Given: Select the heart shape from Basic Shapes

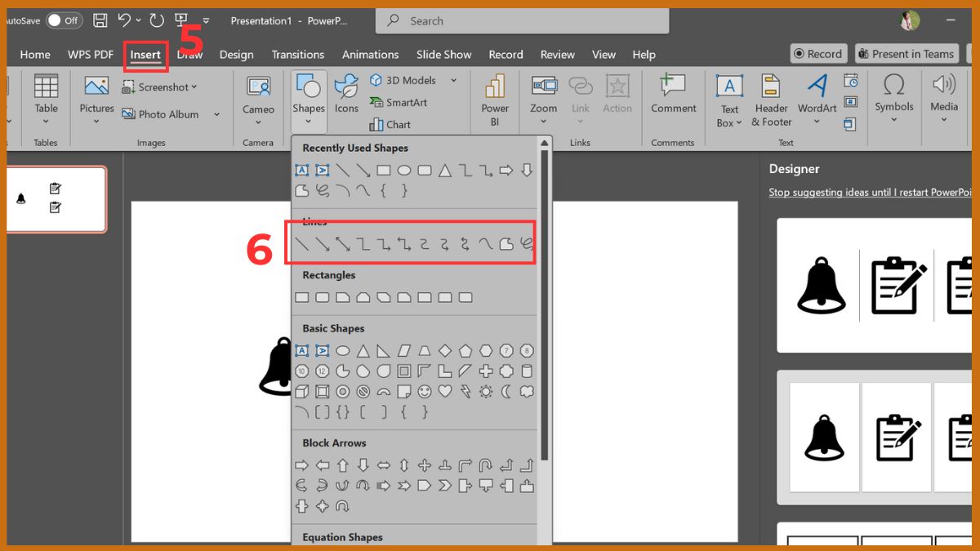Looking at the screenshot, I should click(444, 392).
